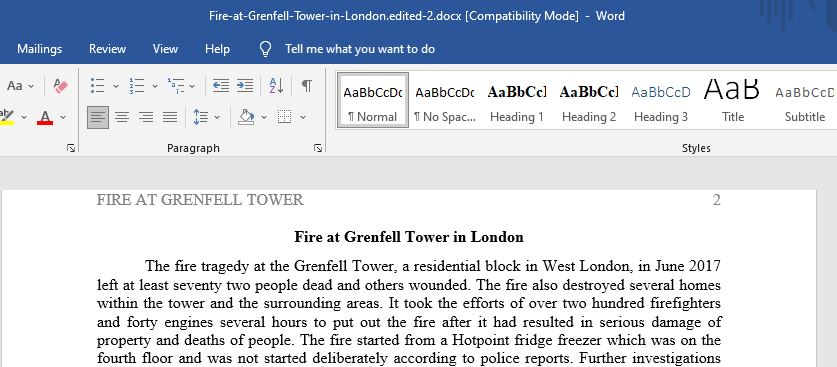Click the Clear All Formatting eraser icon
Screen dimensions: 837x367
click(61, 85)
